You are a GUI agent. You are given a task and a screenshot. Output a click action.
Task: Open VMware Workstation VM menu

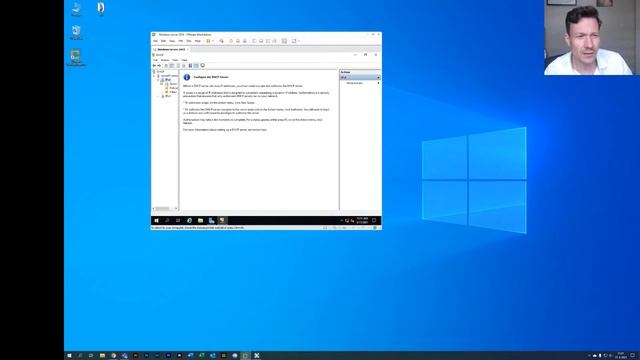181,41
